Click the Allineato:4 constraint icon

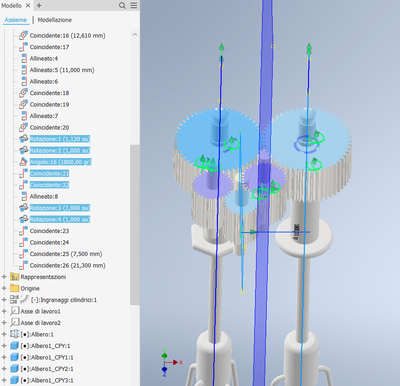coord(24,58)
